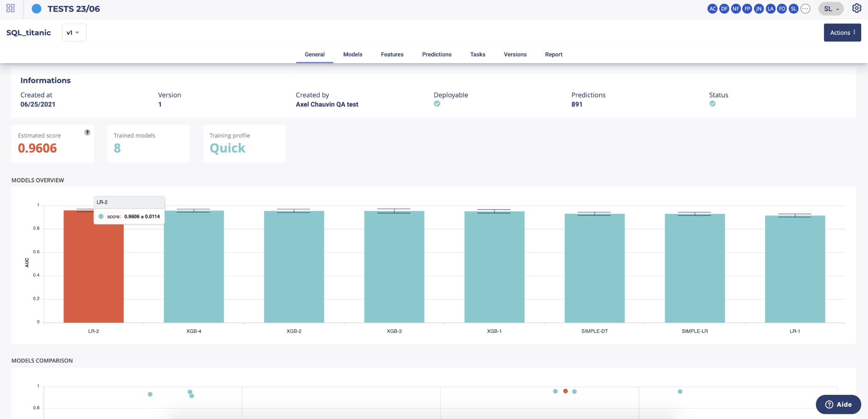
Task: Click the Estimated score help icon
Action: click(x=87, y=132)
